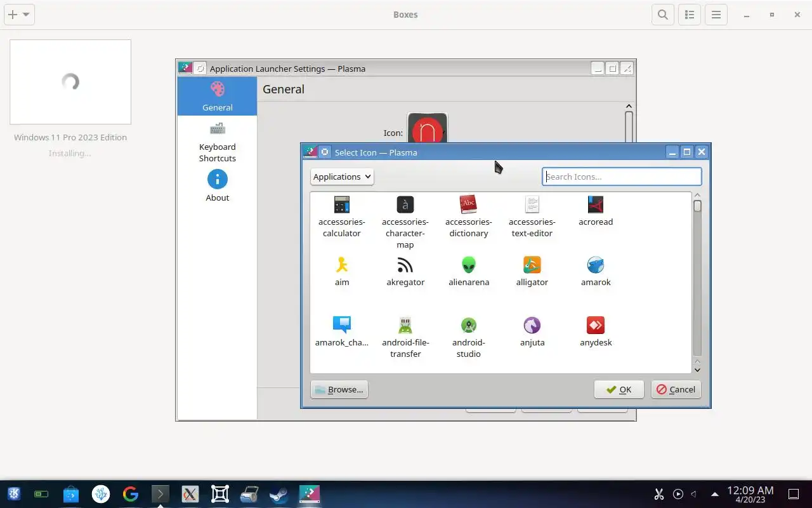Click the launcher Icon preview button
This screenshot has height=508, width=812.
(x=427, y=129)
